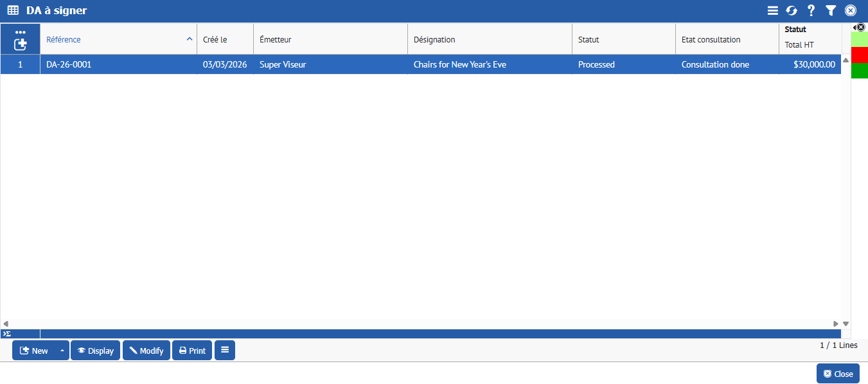Close the color legend side panel
The width and height of the screenshot is (868, 384).
pos(862,27)
